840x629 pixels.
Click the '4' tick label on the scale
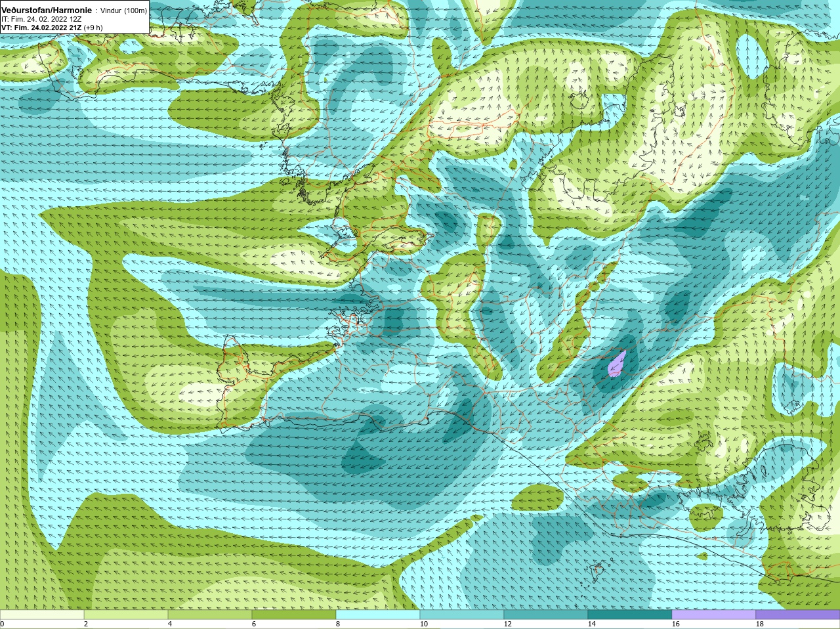pos(170,624)
